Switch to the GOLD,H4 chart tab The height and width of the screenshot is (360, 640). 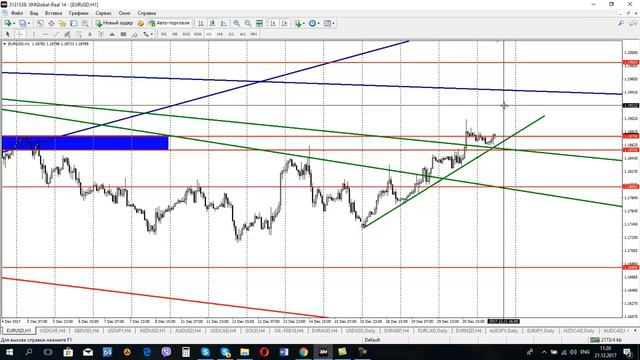[255, 331]
